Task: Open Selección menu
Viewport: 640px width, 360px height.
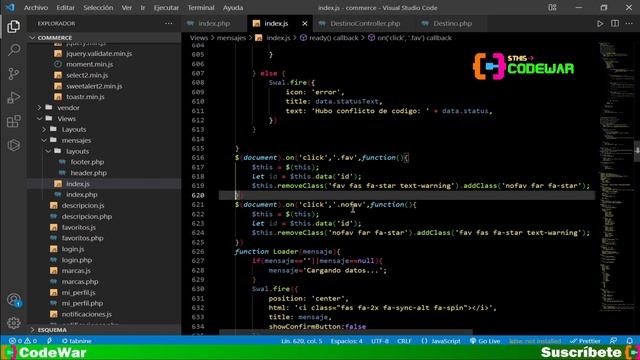Action: [x=98, y=8]
